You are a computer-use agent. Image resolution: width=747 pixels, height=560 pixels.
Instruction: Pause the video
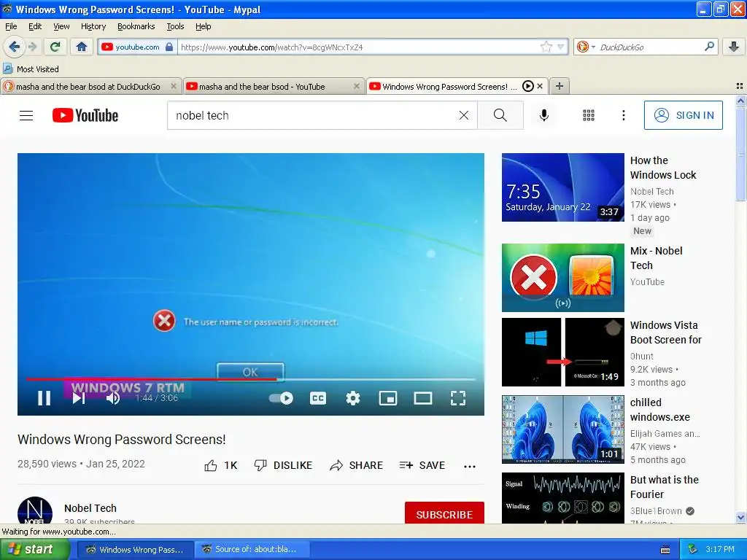[44, 398]
